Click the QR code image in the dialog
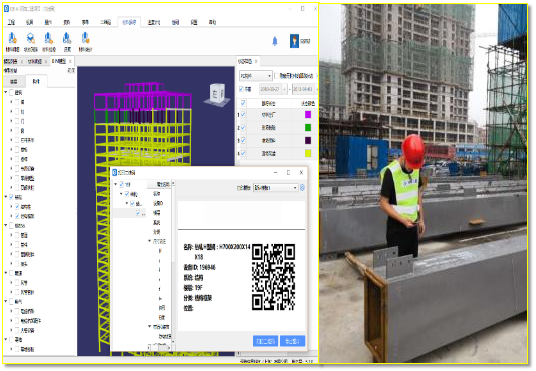 click(x=273, y=277)
